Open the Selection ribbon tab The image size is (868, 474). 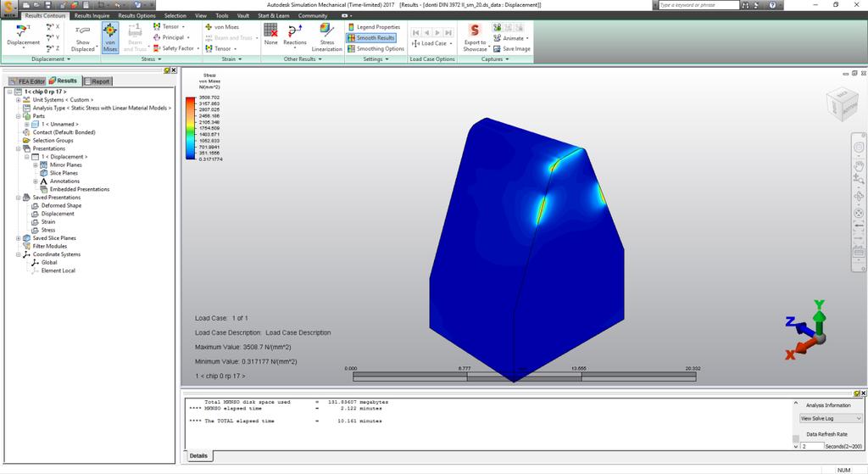[175, 15]
